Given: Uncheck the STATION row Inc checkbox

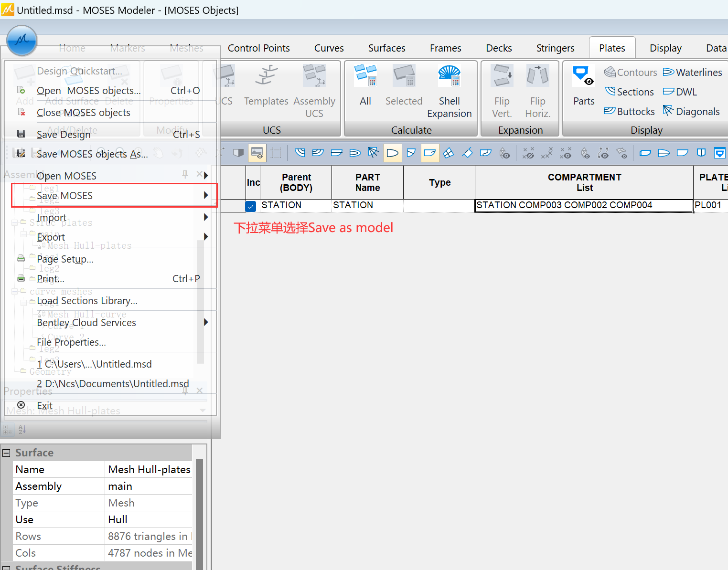Looking at the screenshot, I should pyautogui.click(x=251, y=206).
